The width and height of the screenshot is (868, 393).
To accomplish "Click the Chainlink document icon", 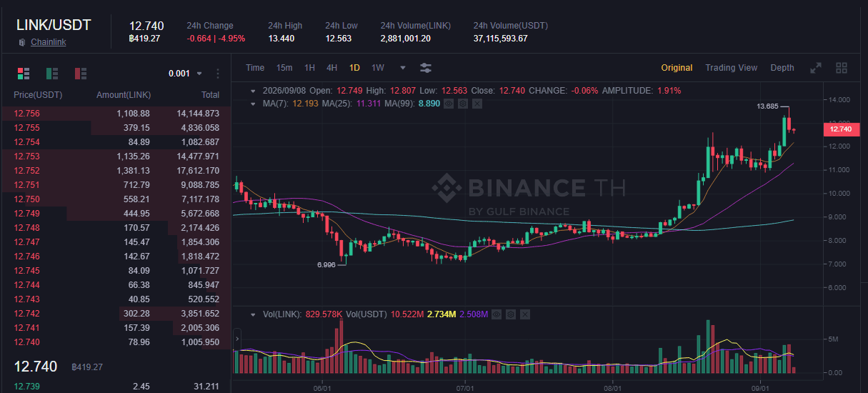I will (22, 42).
